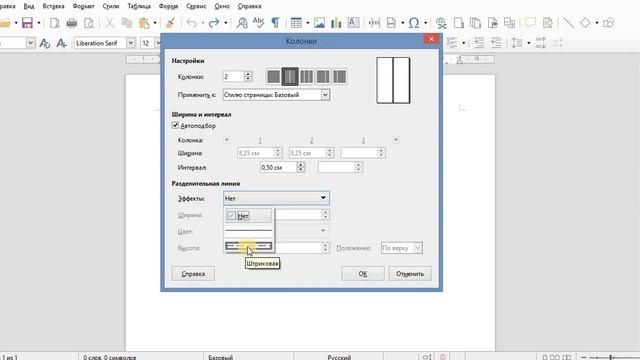Click the Отменить button
Image resolution: width=640 pixels, height=360 pixels.
coord(410,273)
